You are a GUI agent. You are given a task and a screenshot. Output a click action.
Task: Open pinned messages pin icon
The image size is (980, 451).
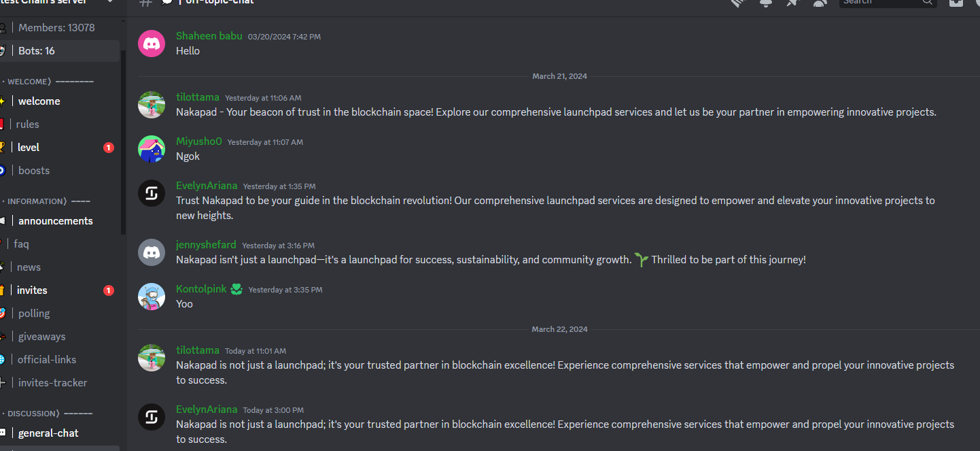point(792,3)
